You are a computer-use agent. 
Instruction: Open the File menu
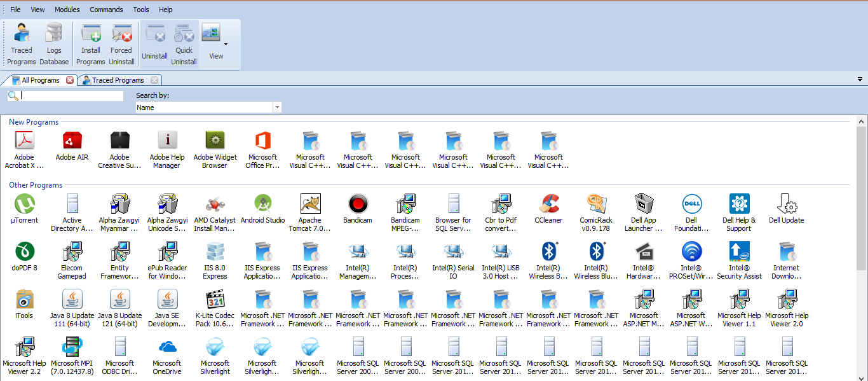pyautogui.click(x=15, y=10)
